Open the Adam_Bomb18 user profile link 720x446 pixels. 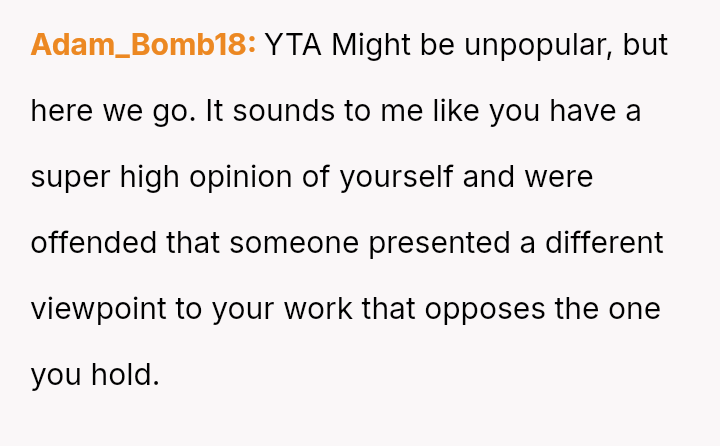coord(144,45)
